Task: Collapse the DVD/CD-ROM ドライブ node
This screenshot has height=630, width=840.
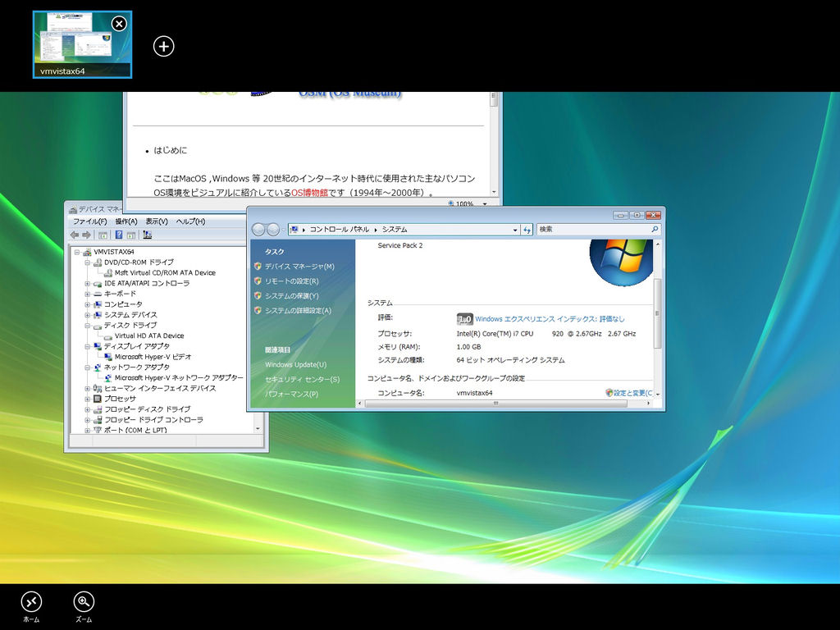Action: (x=87, y=262)
